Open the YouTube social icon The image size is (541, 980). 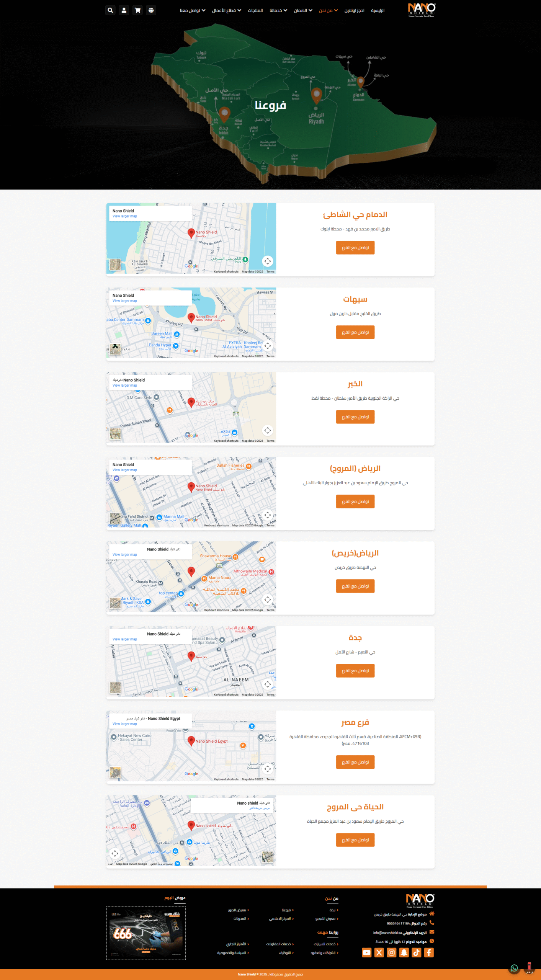click(367, 952)
